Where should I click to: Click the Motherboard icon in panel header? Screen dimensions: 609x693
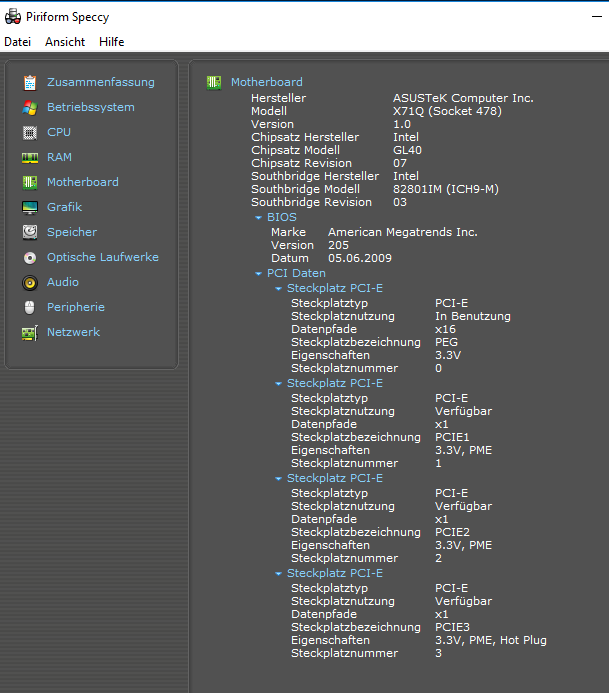214,82
